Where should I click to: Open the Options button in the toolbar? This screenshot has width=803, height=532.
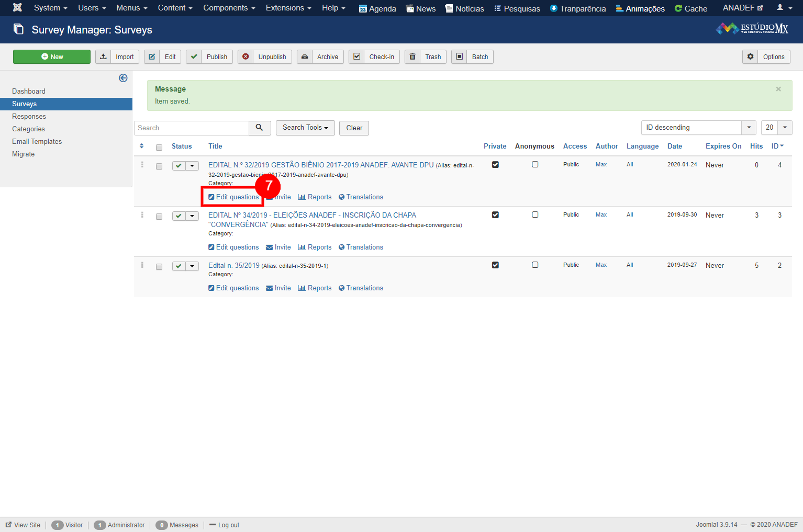766,57
